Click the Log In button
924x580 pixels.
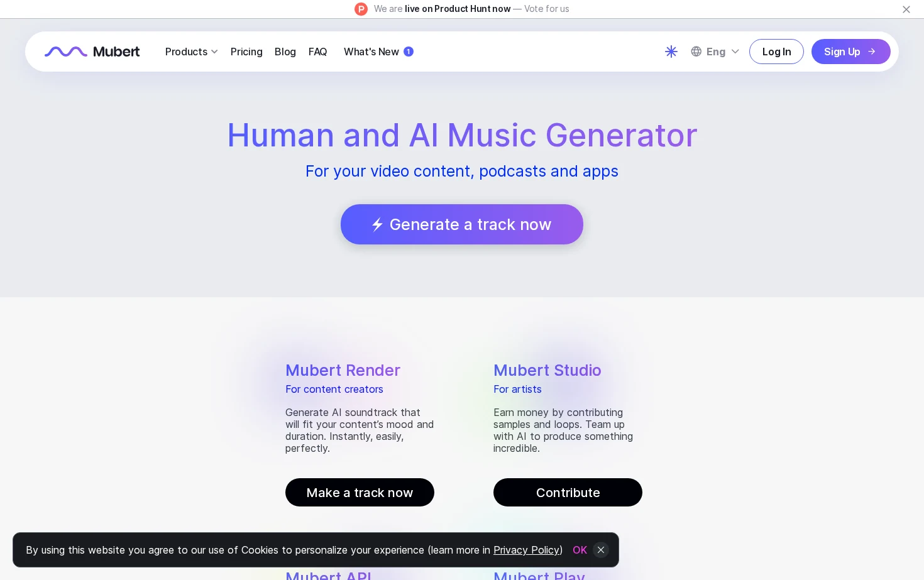776,52
